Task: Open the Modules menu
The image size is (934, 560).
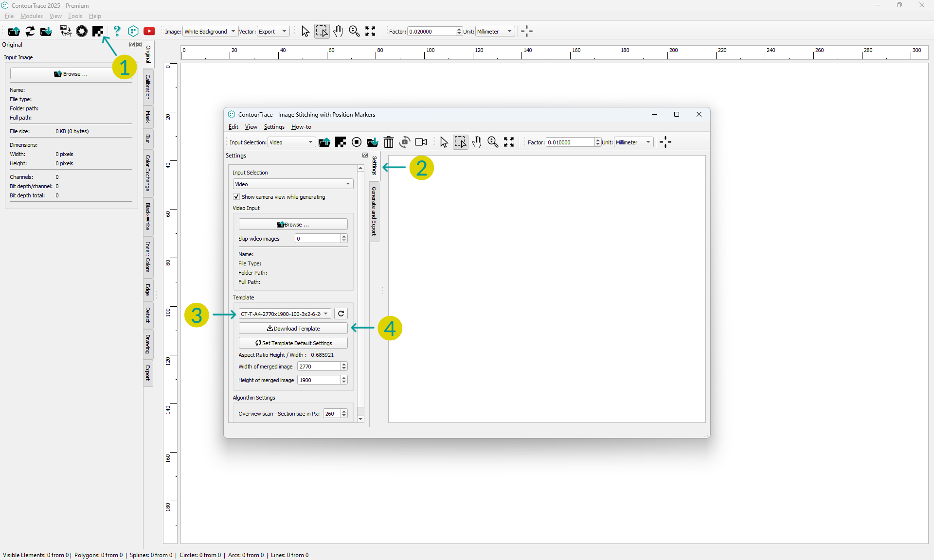Action: click(x=32, y=16)
